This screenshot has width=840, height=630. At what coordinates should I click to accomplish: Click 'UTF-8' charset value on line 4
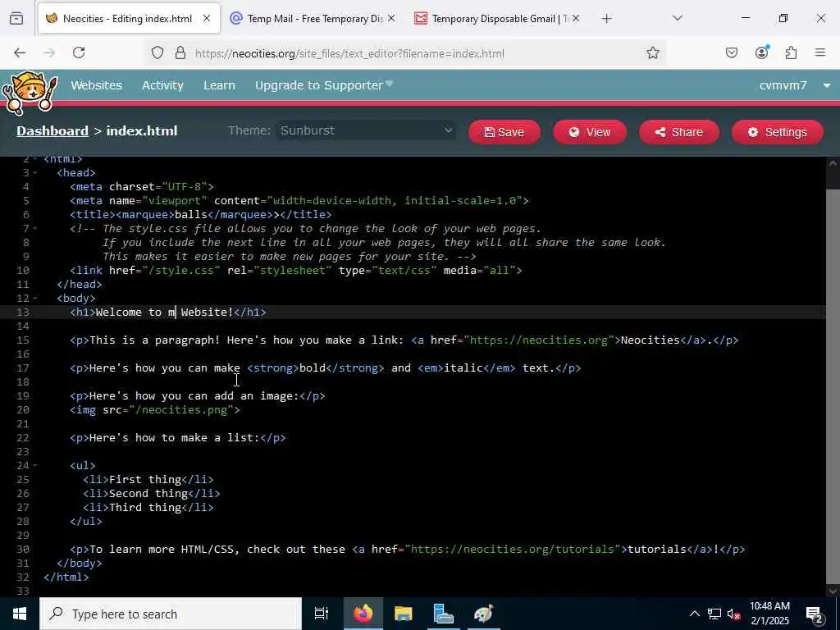point(185,187)
